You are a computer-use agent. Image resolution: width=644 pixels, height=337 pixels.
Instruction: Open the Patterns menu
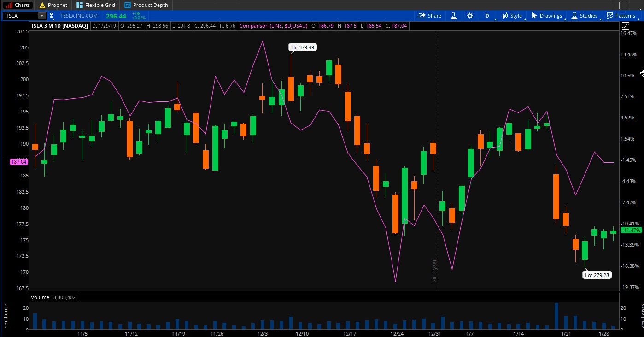(621, 16)
